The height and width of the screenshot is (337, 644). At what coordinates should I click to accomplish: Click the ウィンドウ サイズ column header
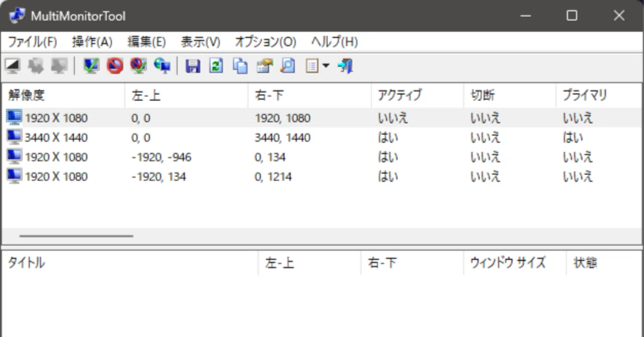[515, 263]
